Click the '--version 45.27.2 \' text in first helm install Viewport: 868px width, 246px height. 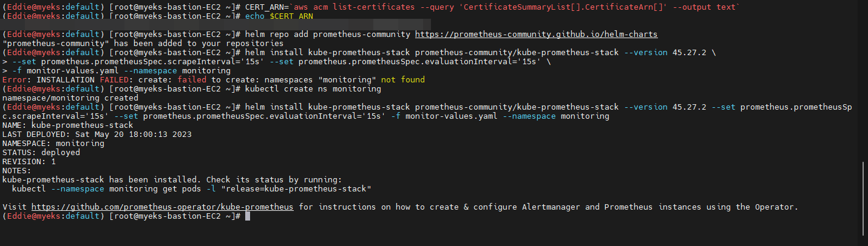pyautogui.click(x=670, y=53)
